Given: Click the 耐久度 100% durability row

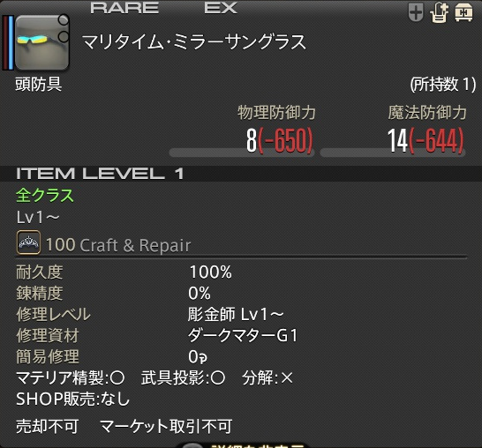Looking at the screenshot, I should pyautogui.click(x=124, y=272).
